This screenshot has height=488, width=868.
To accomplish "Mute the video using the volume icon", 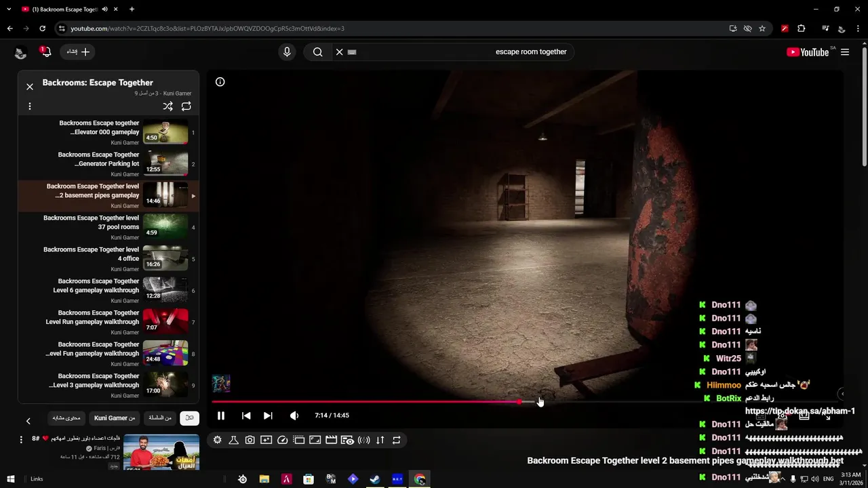I will (294, 415).
